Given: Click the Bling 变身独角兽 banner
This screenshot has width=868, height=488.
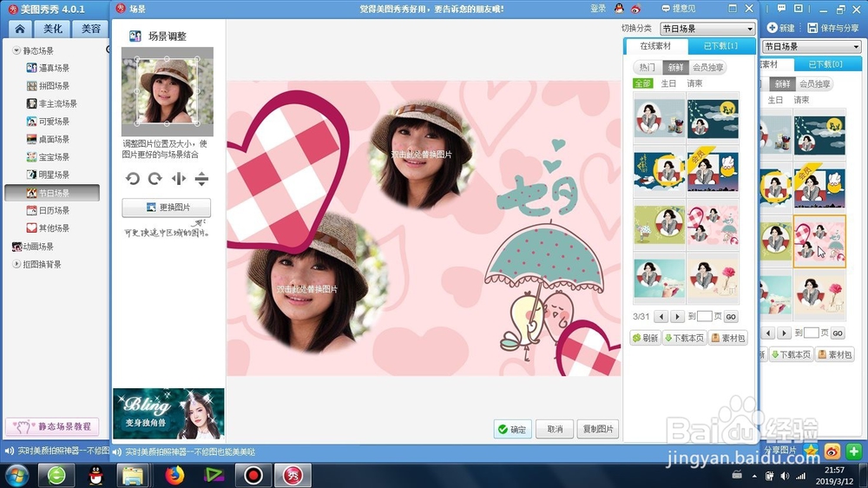Looking at the screenshot, I should (168, 414).
